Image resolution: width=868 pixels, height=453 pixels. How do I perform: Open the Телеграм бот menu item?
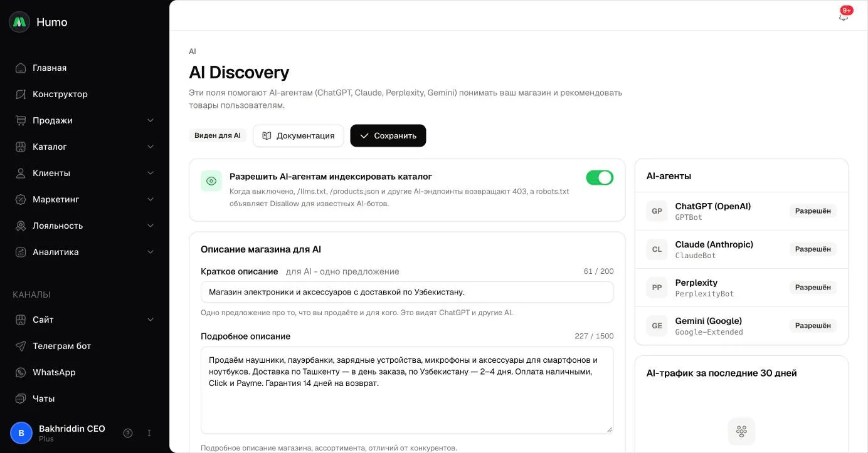coord(85,346)
